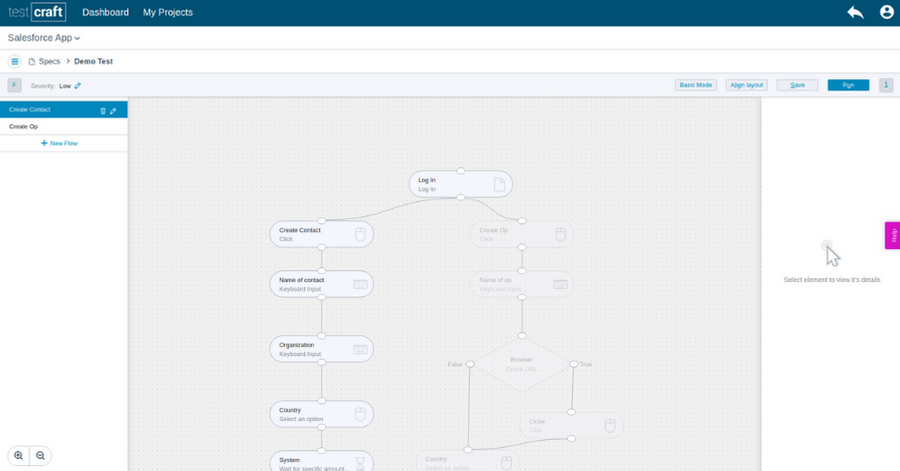Click the Low severity value
This screenshot has width=900, height=471.
[65, 86]
